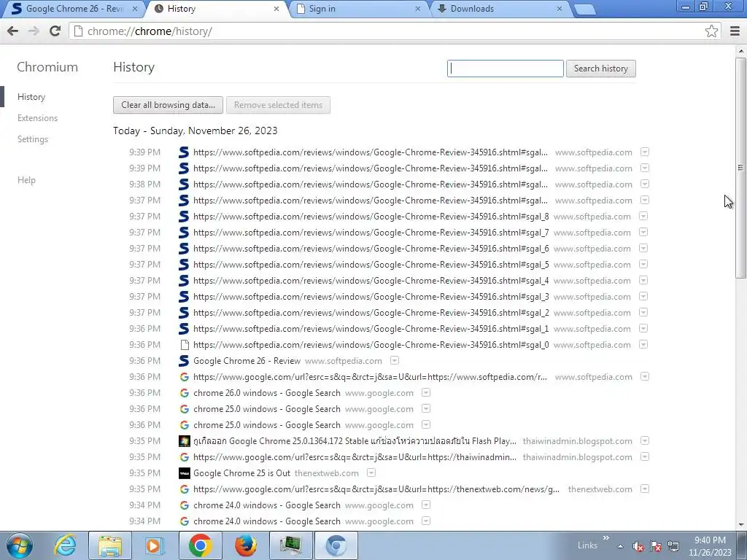Viewport: 747px width, 560px height.
Task: Open the Google Chrome 26 - Review history link
Action: tap(247, 361)
